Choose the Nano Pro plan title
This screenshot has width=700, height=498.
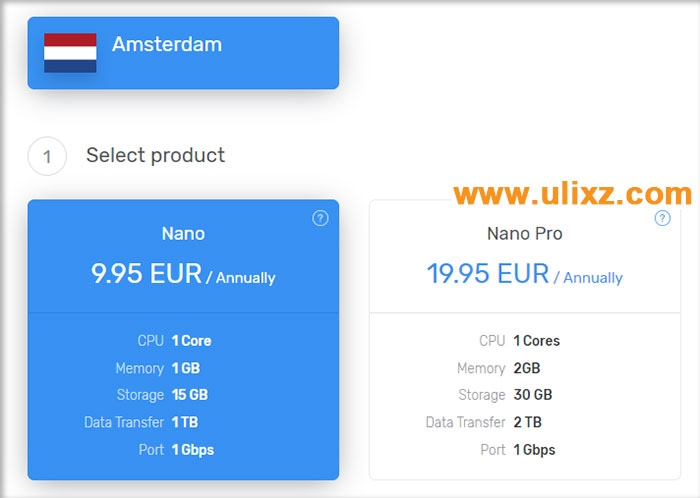click(524, 234)
